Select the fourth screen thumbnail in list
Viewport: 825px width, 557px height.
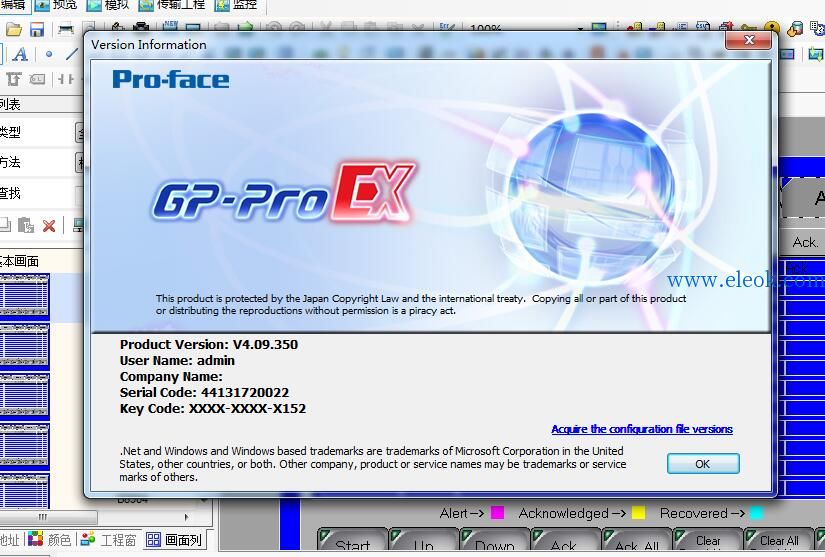tap(24, 447)
